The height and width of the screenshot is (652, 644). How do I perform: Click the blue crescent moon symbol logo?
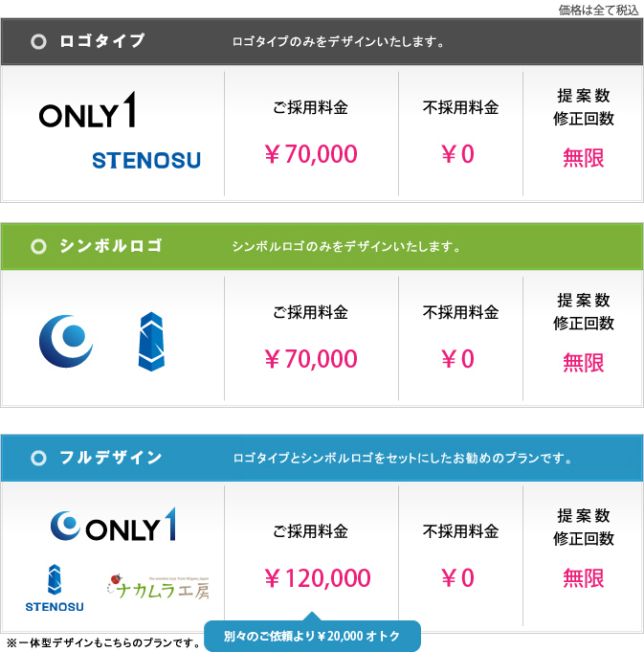66,341
